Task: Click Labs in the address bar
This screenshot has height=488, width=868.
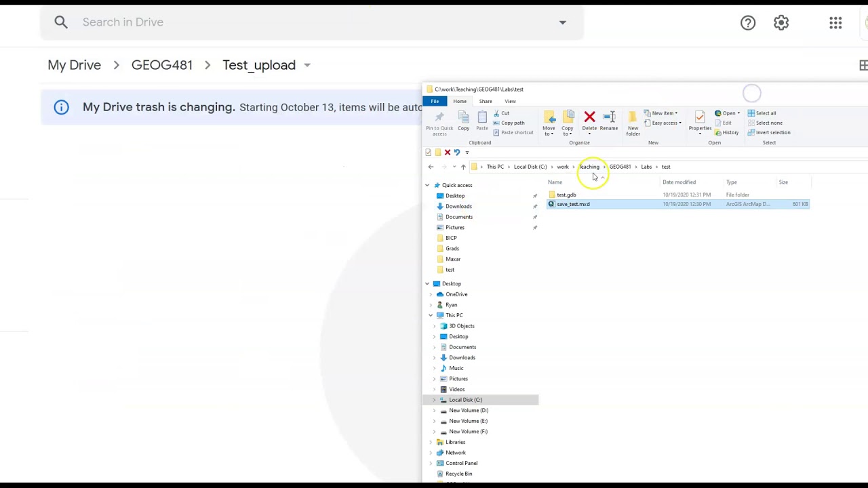Action: [x=646, y=167]
